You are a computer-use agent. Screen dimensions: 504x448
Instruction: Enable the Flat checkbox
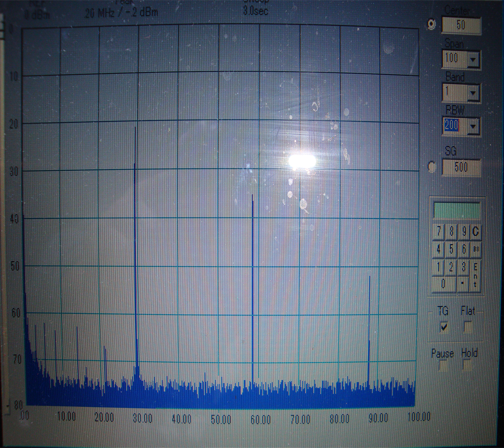468,327
